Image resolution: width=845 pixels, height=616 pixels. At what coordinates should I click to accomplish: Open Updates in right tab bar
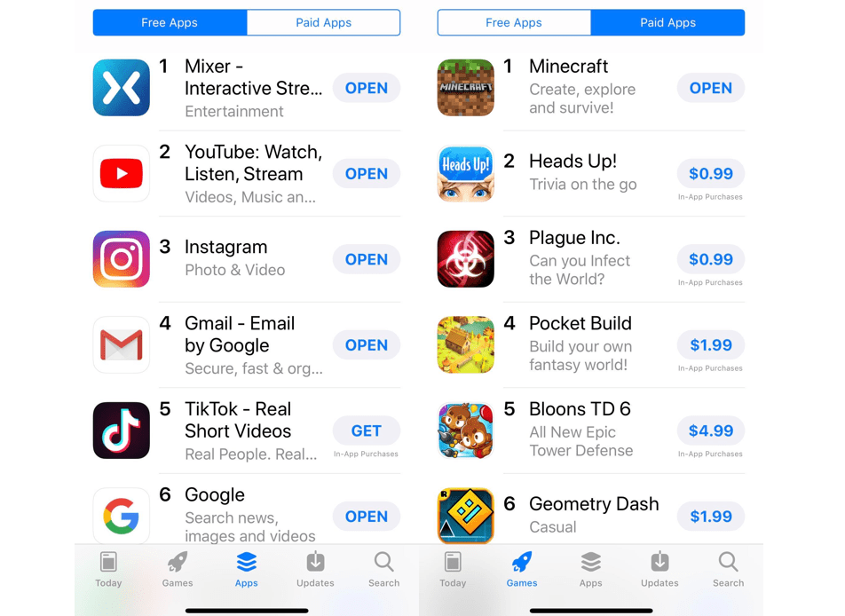[659, 570]
